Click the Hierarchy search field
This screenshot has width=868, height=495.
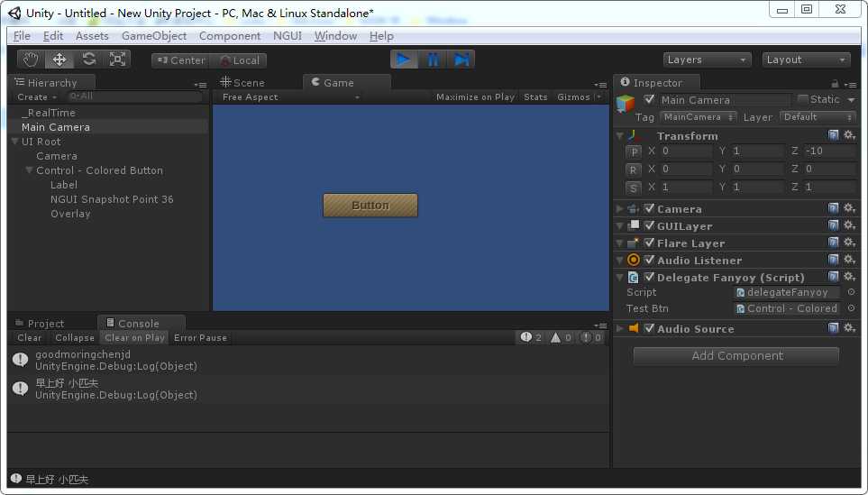click(x=133, y=96)
